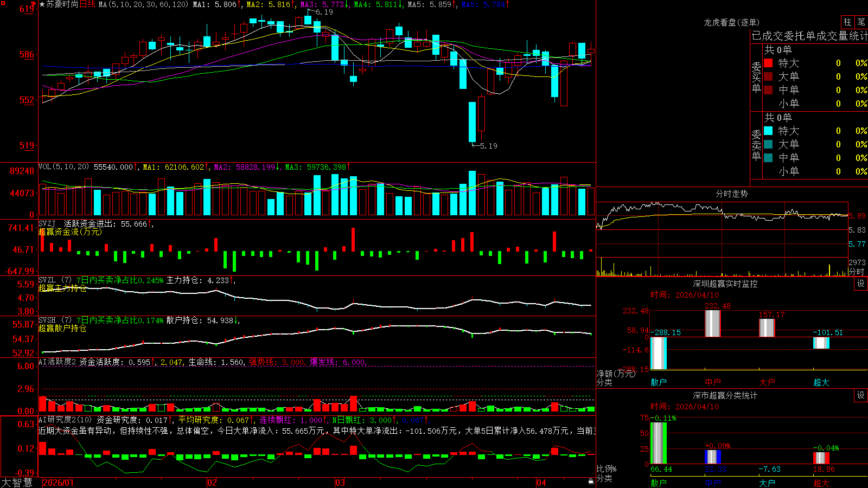This screenshot has width=868, height=488.
Task: Click the 18.86 超大 bar in 深市超赢分类统计
Action: [x=821, y=458]
